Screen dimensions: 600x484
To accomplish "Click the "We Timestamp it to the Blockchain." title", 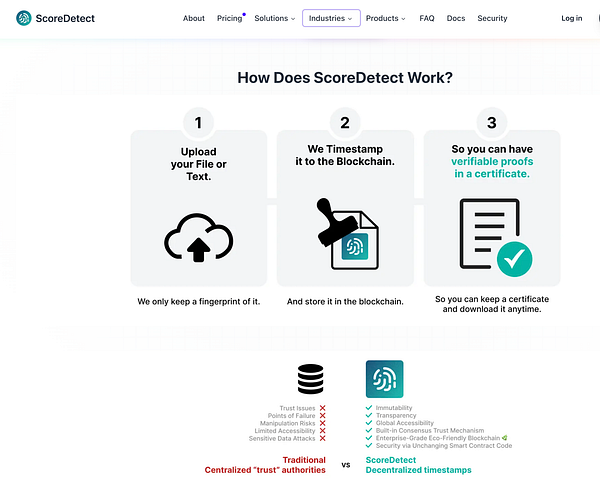I will (345, 155).
